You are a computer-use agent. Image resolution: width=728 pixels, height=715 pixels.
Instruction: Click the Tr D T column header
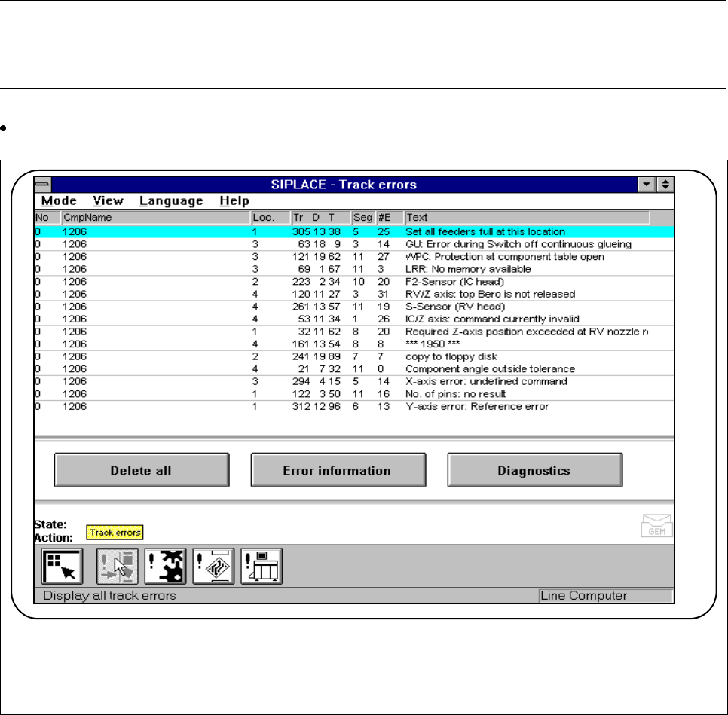[321, 217]
